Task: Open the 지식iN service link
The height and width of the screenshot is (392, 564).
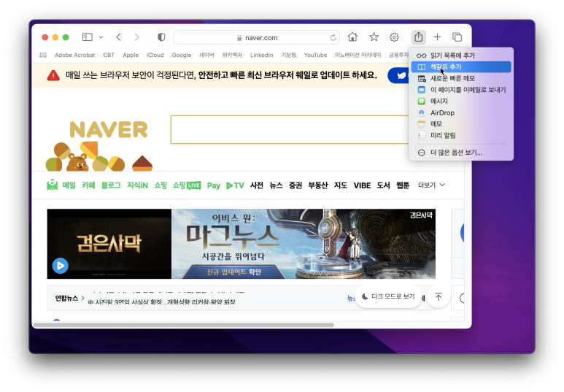Action: [137, 185]
